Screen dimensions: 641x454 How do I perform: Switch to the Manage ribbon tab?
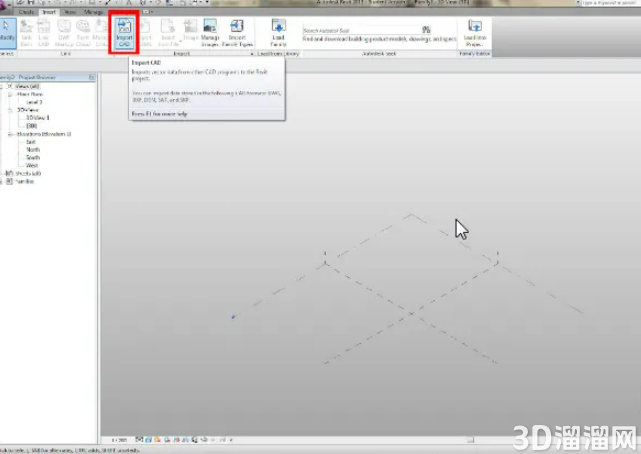click(x=93, y=12)
